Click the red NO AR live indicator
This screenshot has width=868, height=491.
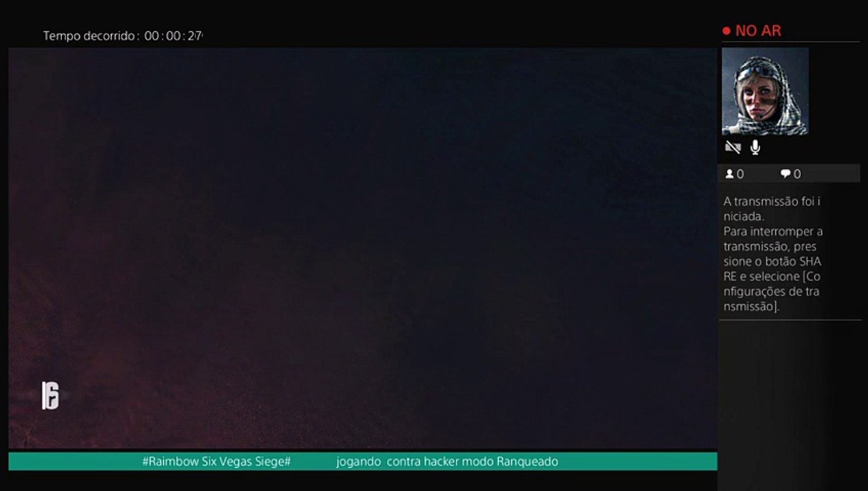[751, 31]
